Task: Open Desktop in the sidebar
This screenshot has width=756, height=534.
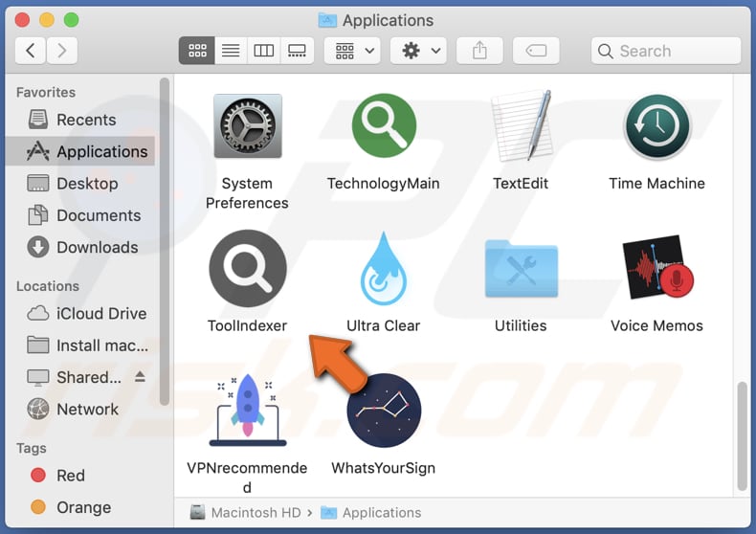Action: coord(80,183)
